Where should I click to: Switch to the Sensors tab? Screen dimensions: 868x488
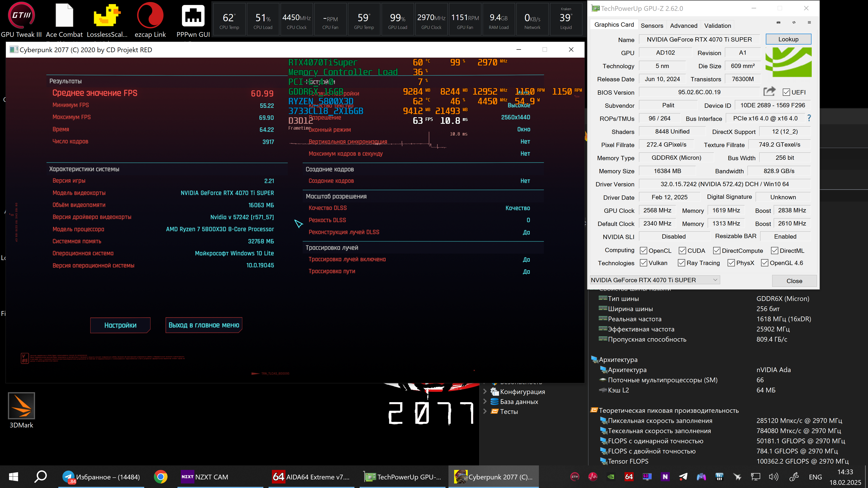(x=652, y=26)
